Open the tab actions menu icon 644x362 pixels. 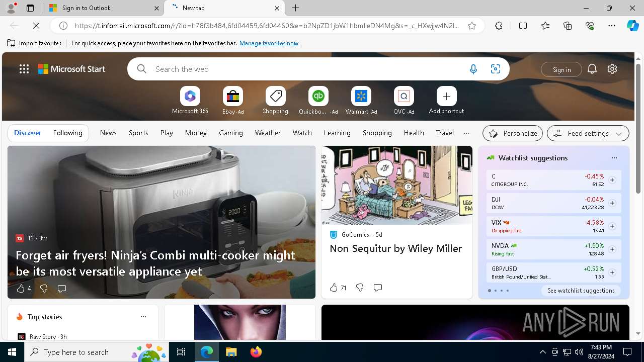coord(30,8)
